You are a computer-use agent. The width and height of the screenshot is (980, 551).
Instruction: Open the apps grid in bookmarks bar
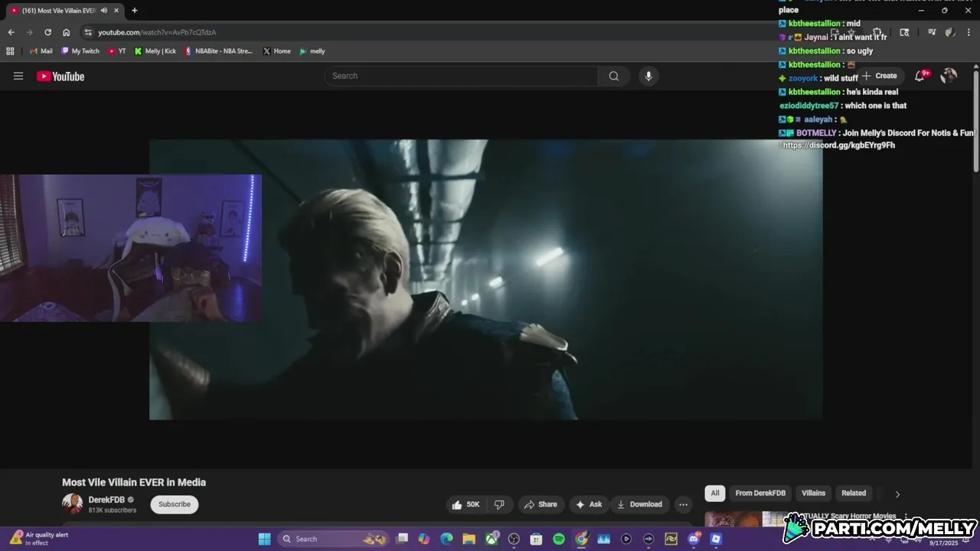tap(10, 51)
